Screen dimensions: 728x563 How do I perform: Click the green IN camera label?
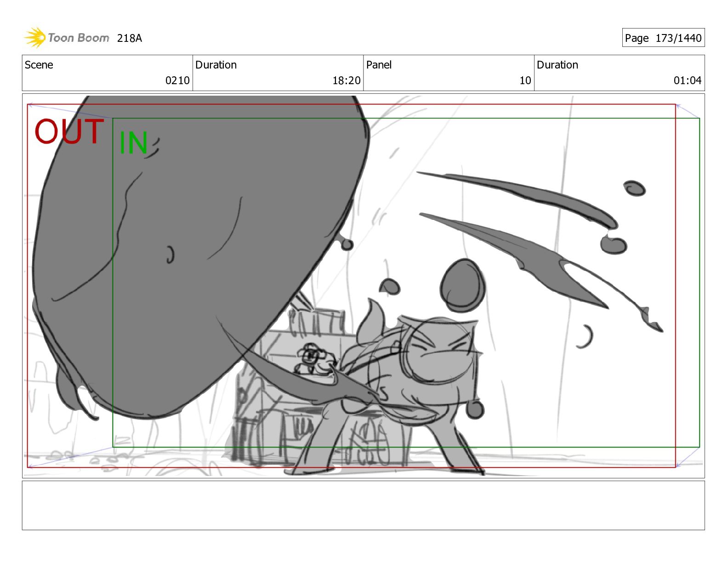(x=133, y=143)
